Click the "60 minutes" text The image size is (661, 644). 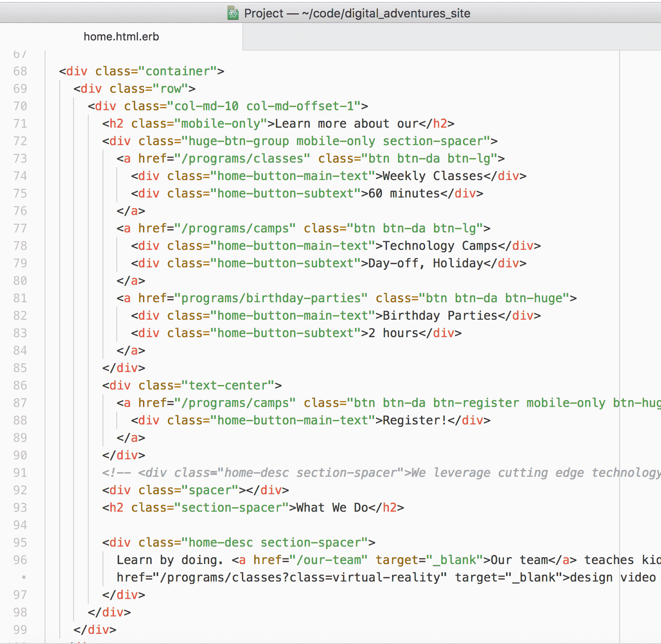[x=404, y=193]
